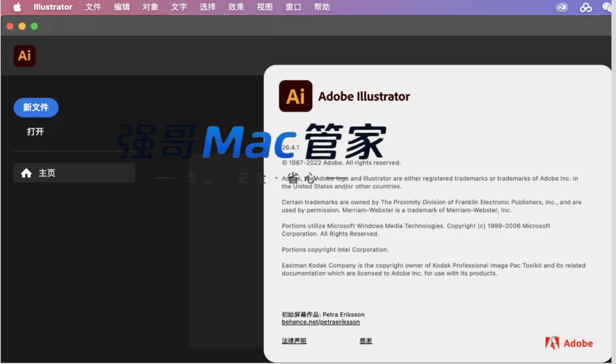
Task: Open the 感谢 credits link
Action: tap(366, 341)
